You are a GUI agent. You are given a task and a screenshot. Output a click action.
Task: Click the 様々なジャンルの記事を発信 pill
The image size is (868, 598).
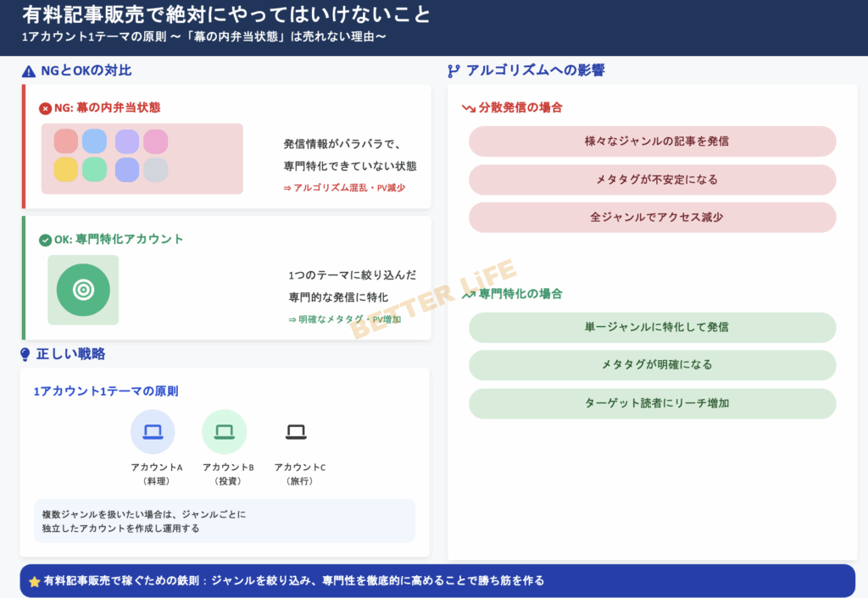tap(652, 141)
